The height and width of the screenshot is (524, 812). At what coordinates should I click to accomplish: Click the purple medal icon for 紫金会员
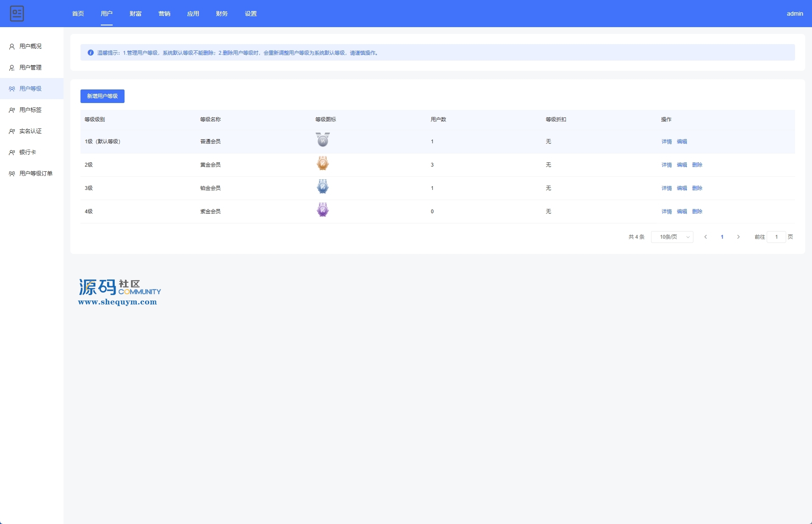[323, 210]
